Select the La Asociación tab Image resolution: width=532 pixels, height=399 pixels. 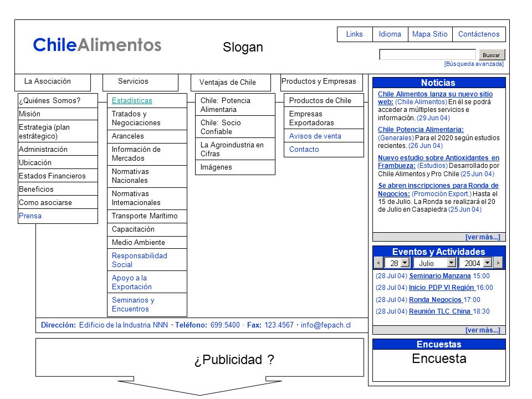(x=53, y=82)
